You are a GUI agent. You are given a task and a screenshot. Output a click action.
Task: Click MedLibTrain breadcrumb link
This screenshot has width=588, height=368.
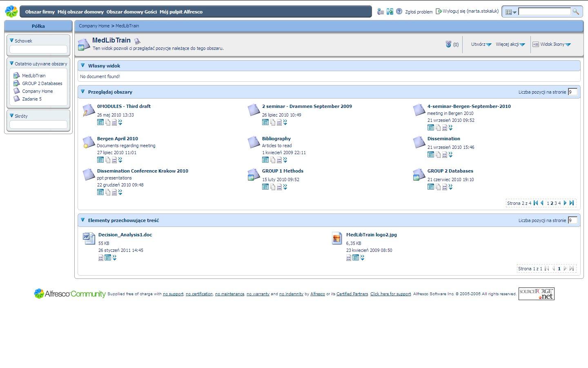point(127,26)
